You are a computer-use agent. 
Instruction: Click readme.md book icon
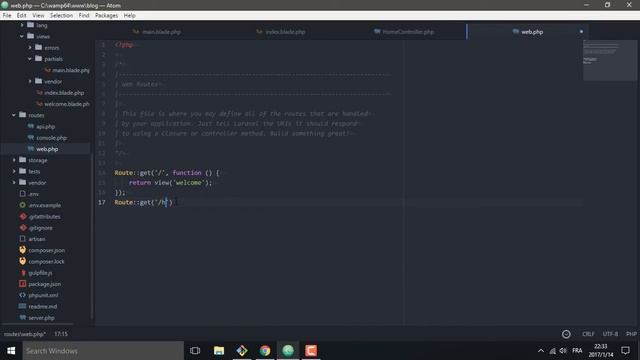tap(22, 306)
